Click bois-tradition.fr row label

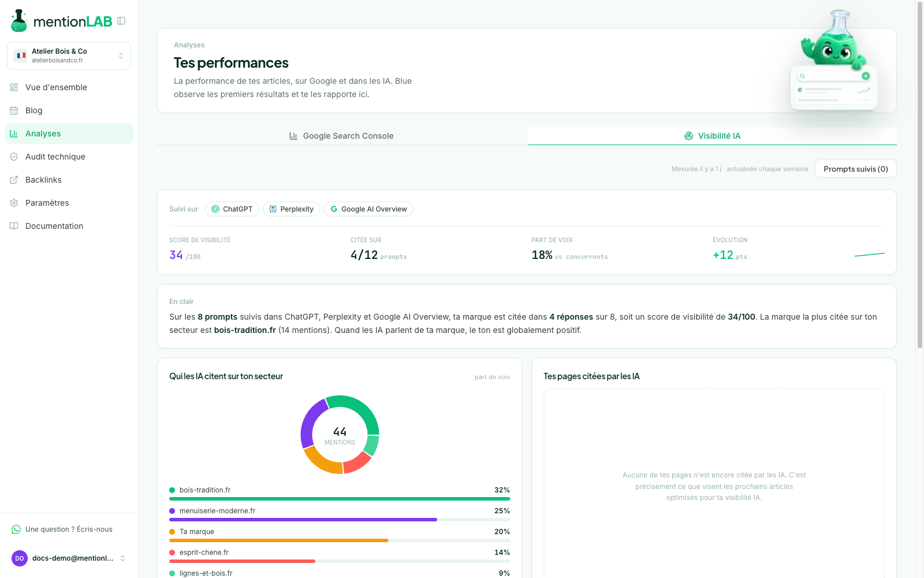[205, 490]
